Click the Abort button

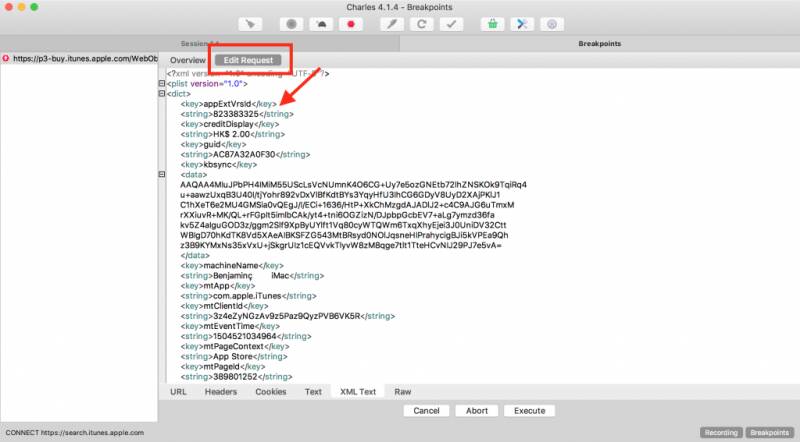(x=477, y=411)
